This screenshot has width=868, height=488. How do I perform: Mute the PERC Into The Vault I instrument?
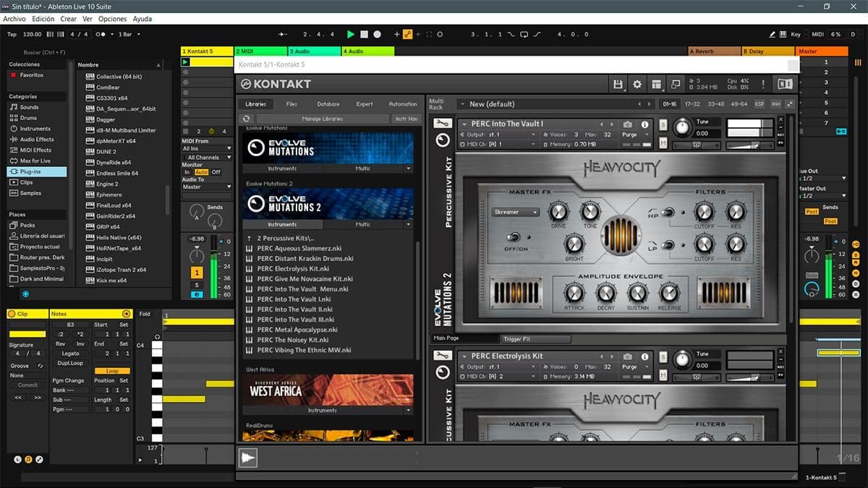pos(663,143)
